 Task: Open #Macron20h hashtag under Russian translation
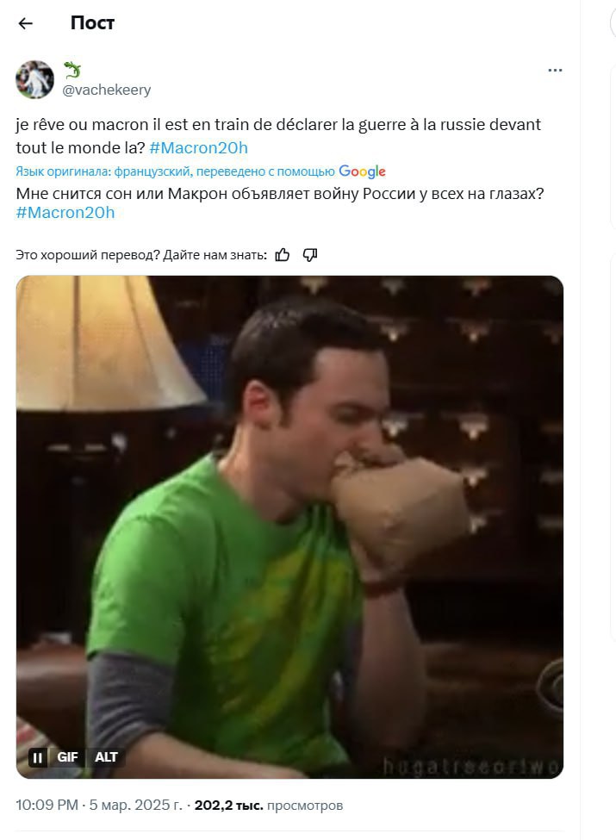click(65, 213)
